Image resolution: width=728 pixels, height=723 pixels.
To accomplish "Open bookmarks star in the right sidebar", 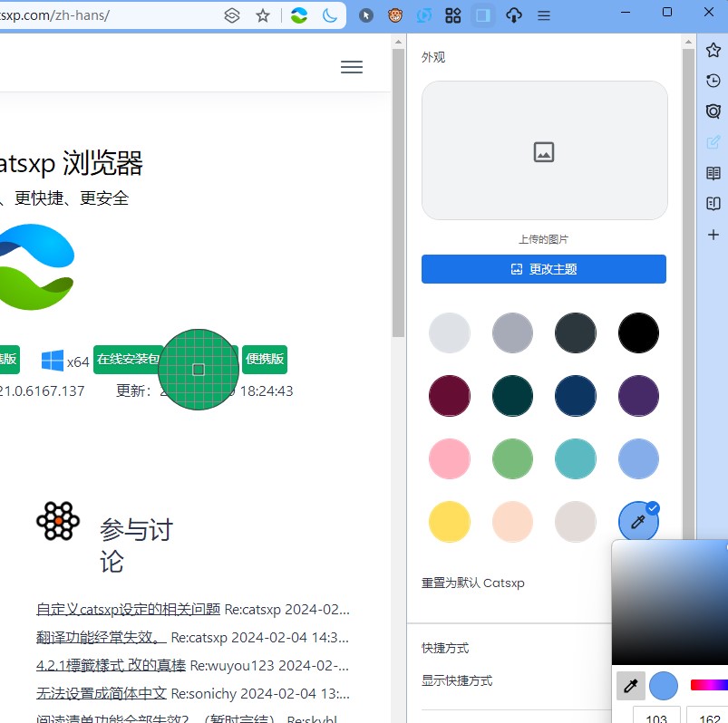I will (713, 50).
